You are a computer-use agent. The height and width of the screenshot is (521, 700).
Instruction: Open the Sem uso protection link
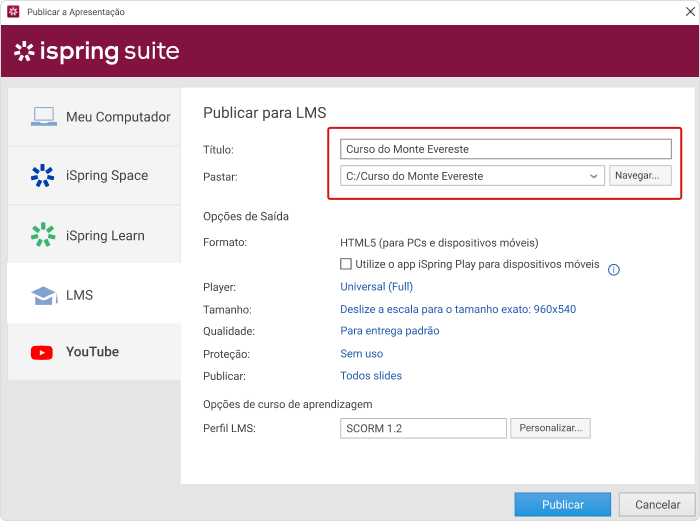point(362,354)
